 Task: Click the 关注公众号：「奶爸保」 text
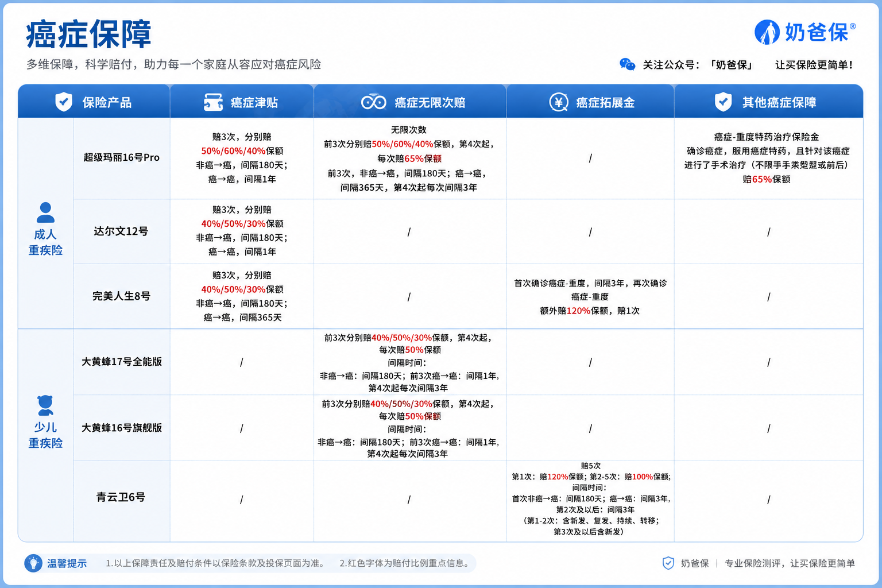[698, 65]
